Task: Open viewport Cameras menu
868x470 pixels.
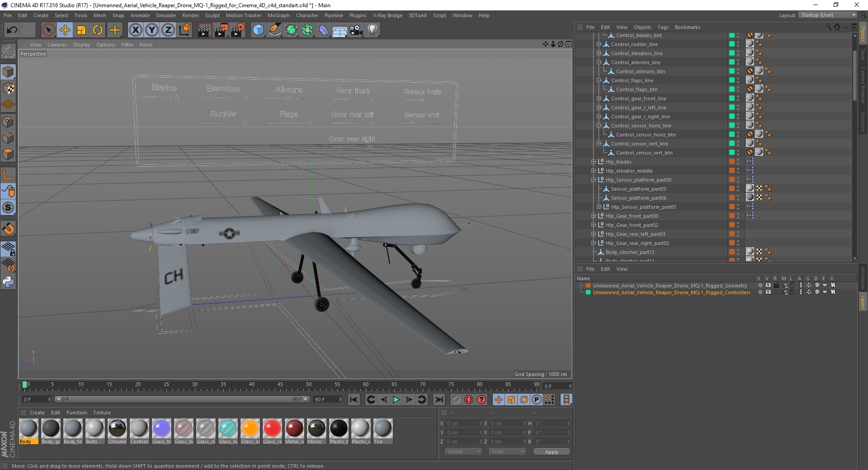Action: [57, 45]
